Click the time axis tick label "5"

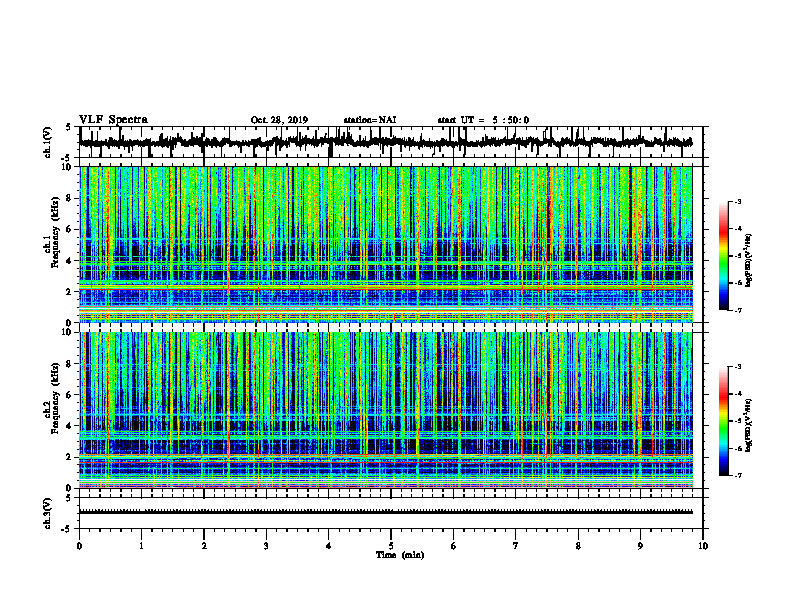(391, 546)
